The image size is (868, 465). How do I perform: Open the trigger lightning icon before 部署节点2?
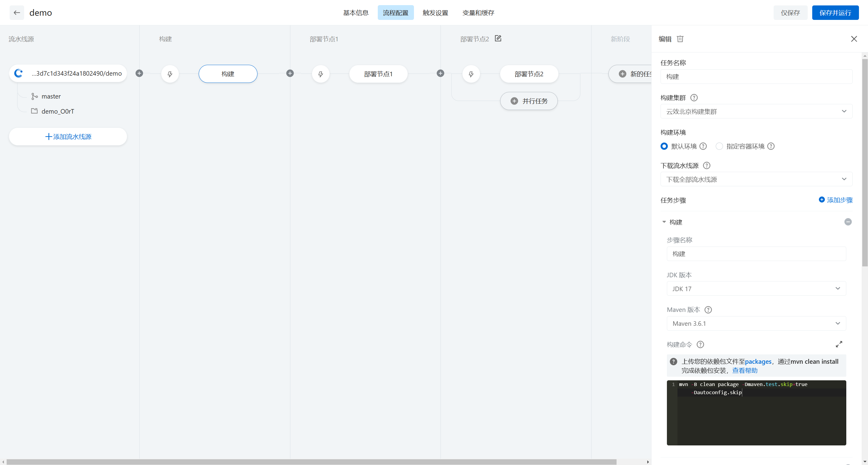click(471, 74)
